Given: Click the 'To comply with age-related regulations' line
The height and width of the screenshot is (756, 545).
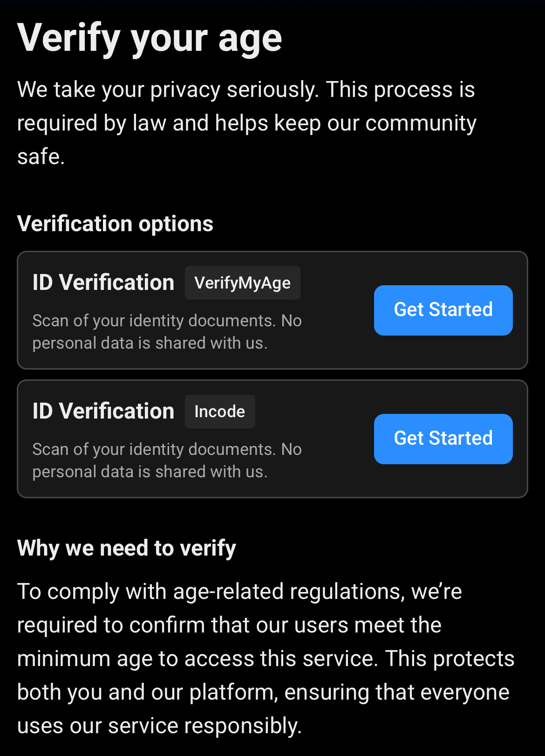Looking at the screenshot, I should 239,591.
